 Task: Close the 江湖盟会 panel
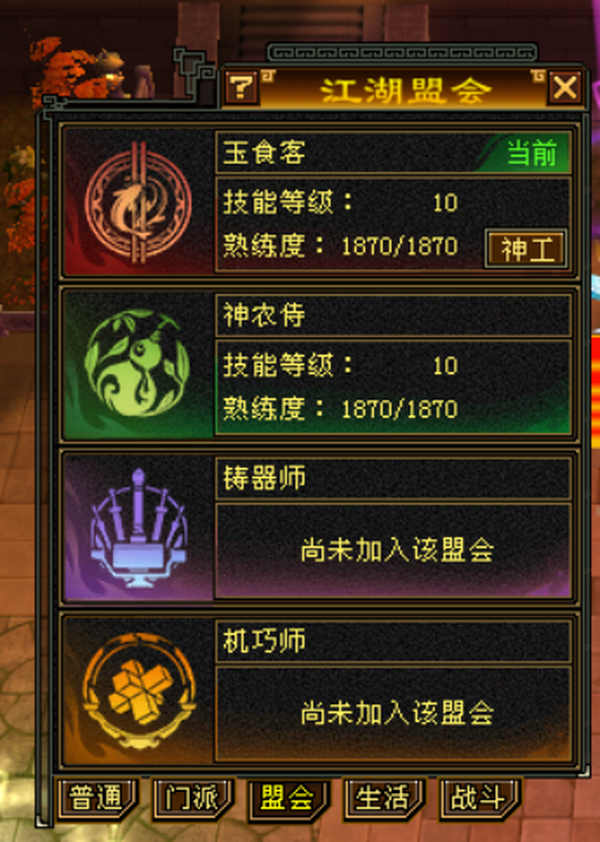coord(565,88)
